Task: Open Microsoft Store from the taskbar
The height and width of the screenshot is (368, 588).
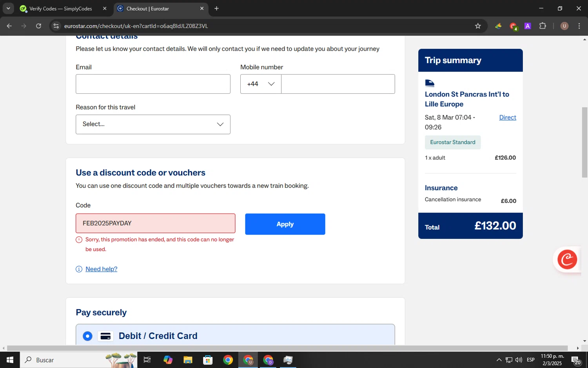Action: [x=208, y=360]
